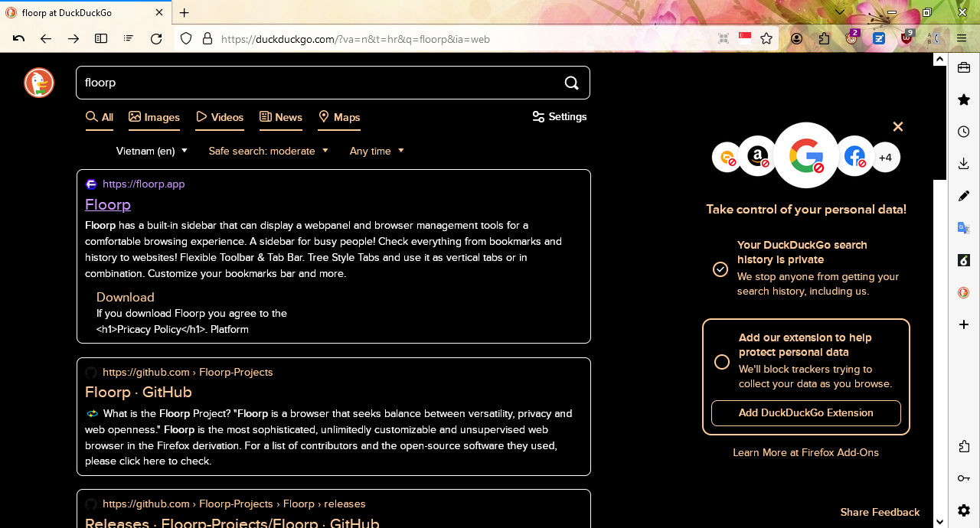Click the Add DuckDuckGo Extension button

(806, 413)
